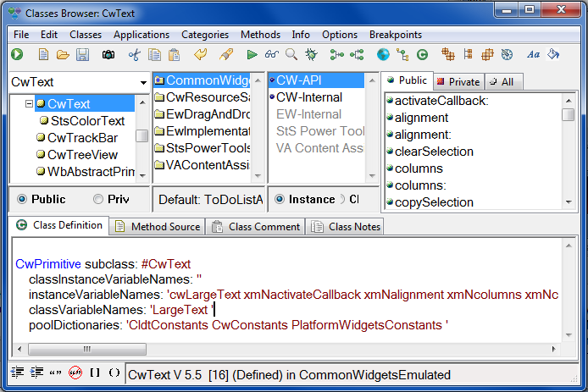
Task: Open the Categories menu
Action: click(x=204, y=35)
